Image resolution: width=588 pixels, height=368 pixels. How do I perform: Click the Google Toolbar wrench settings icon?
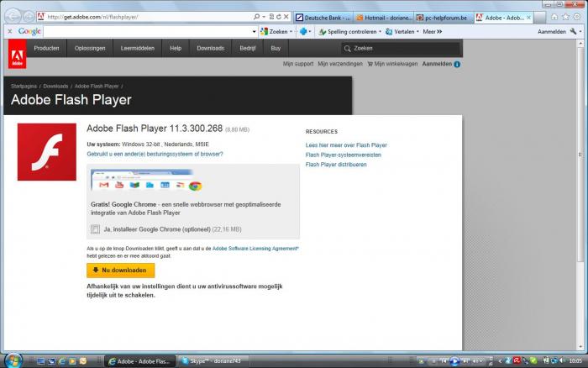[573, 32]
